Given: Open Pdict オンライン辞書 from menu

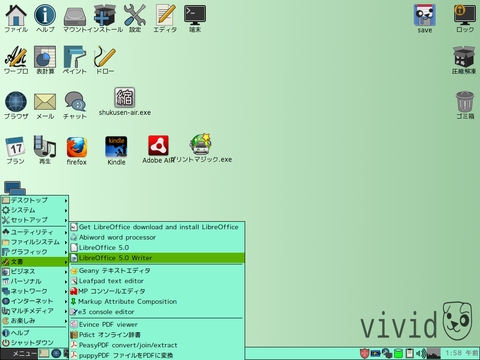Looking at the screenshot, I should pos(157,335).
